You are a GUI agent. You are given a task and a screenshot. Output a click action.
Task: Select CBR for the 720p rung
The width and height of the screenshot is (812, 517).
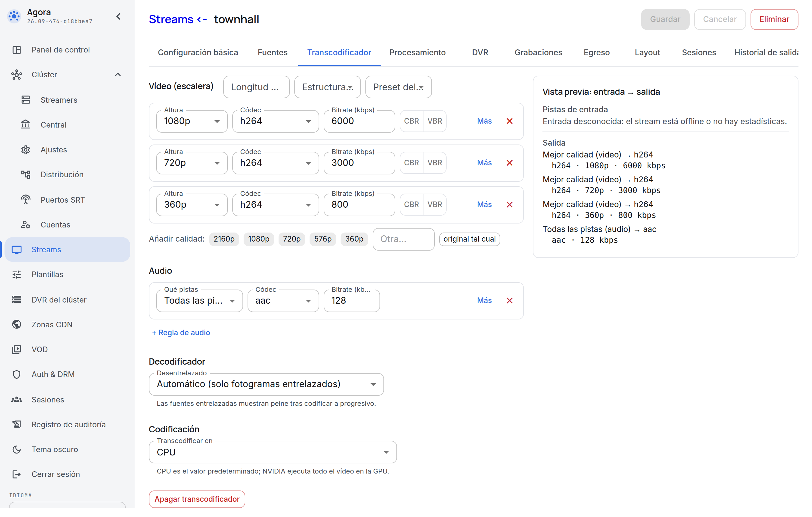coord(411,163)
